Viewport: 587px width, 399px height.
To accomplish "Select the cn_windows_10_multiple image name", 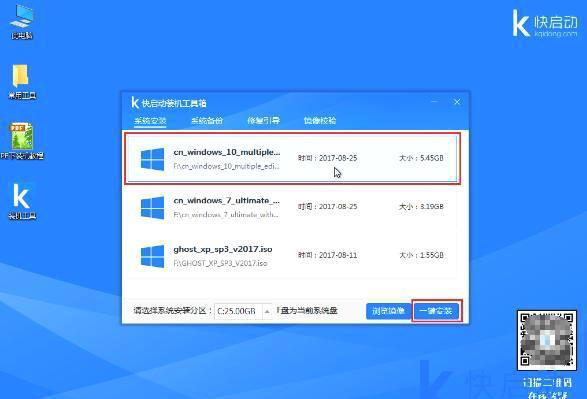I will tap(227, 152).
